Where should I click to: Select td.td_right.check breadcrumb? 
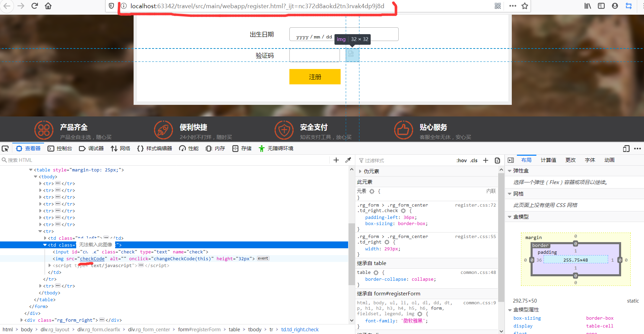[300, 330]
